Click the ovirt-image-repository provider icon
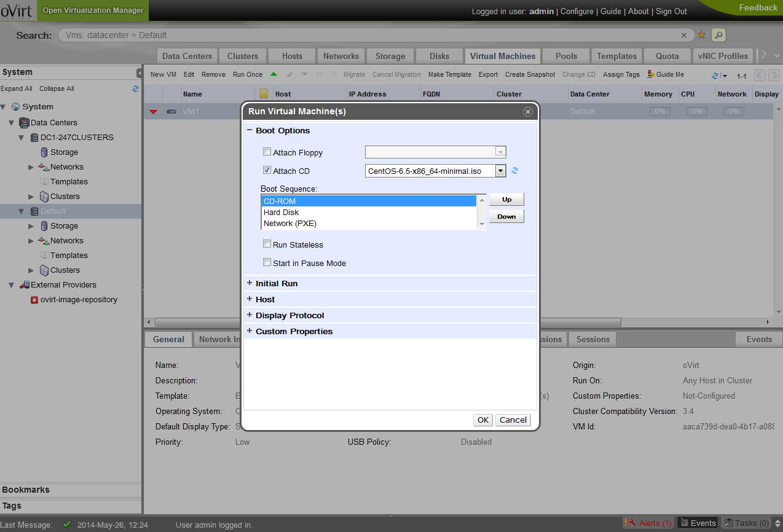 click(34, 300)
